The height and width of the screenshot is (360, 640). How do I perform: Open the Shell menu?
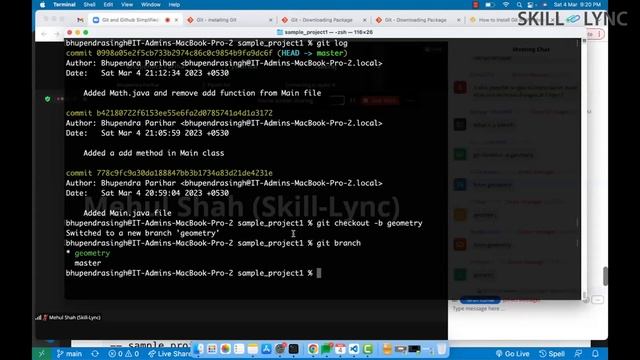[x=89, y=4]
